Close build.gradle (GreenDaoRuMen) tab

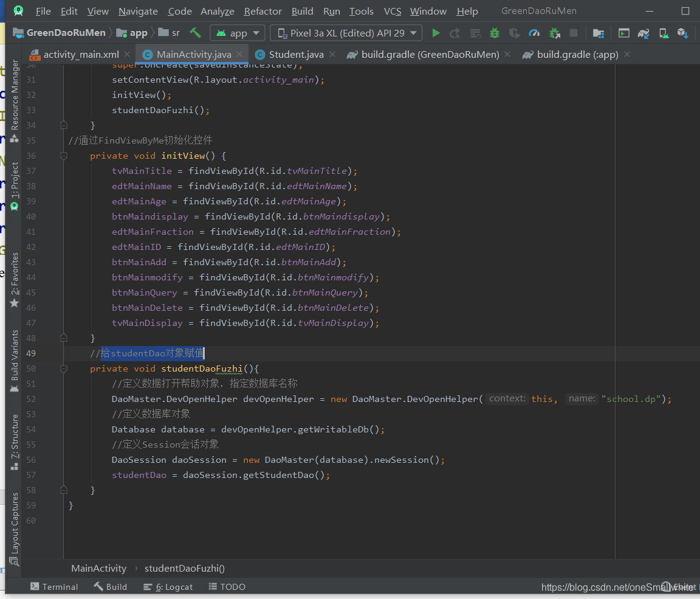point(507,54)
